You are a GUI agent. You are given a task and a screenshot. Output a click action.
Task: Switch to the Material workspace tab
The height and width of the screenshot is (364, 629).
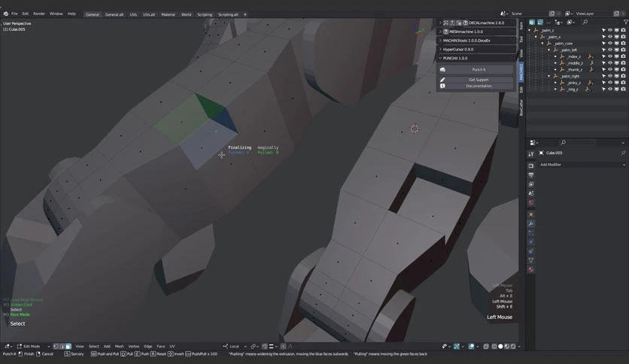168,14
